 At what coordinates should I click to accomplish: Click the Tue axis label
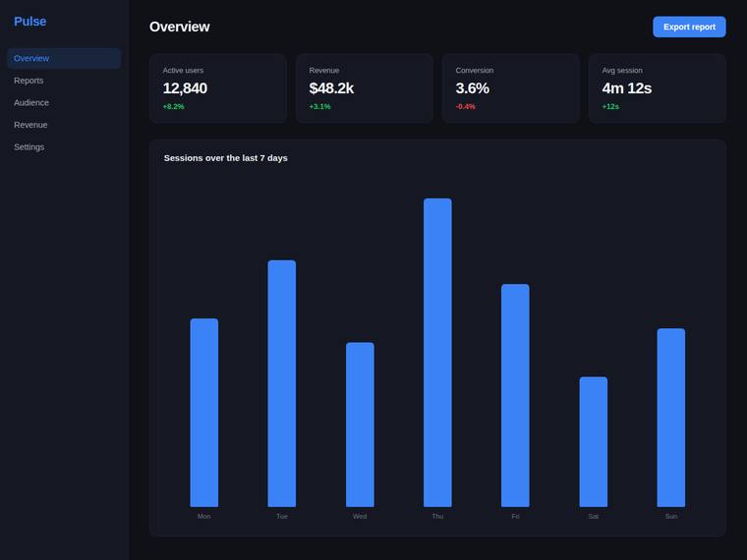(x=282, y=516)
